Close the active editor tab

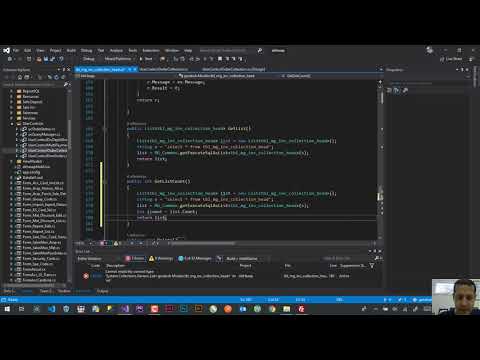point(135,69)
